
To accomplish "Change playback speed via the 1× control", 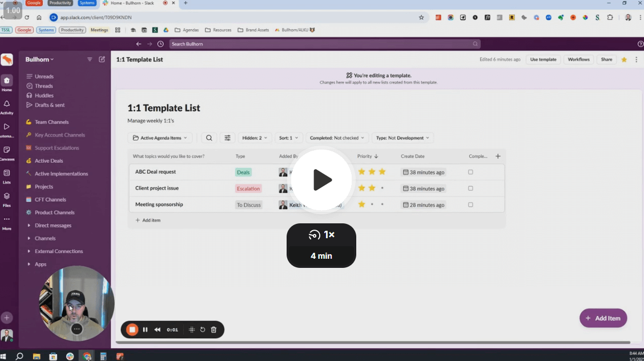I will (x=321, y=235).
